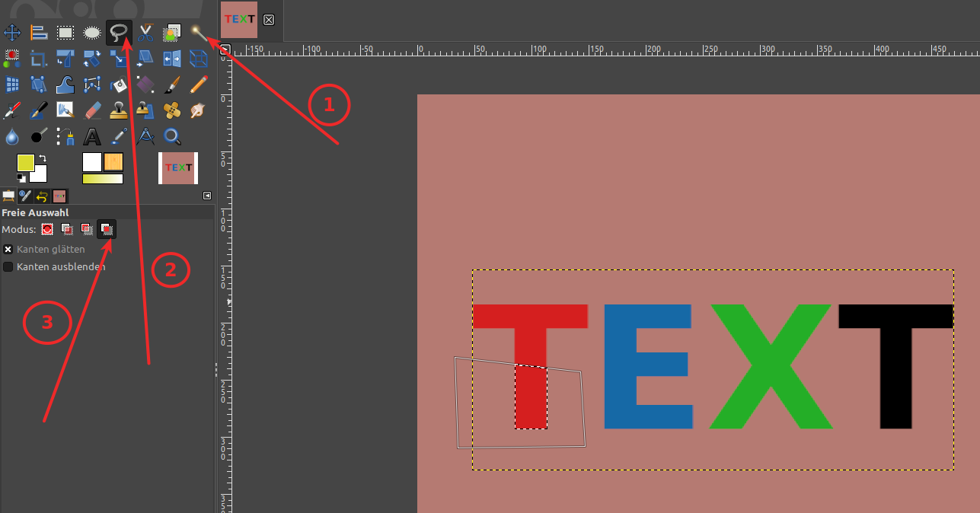The height and width of the screenshot is (513, 980).
Task: Open the active yellow gradient selector
Action: click(103, 179)
